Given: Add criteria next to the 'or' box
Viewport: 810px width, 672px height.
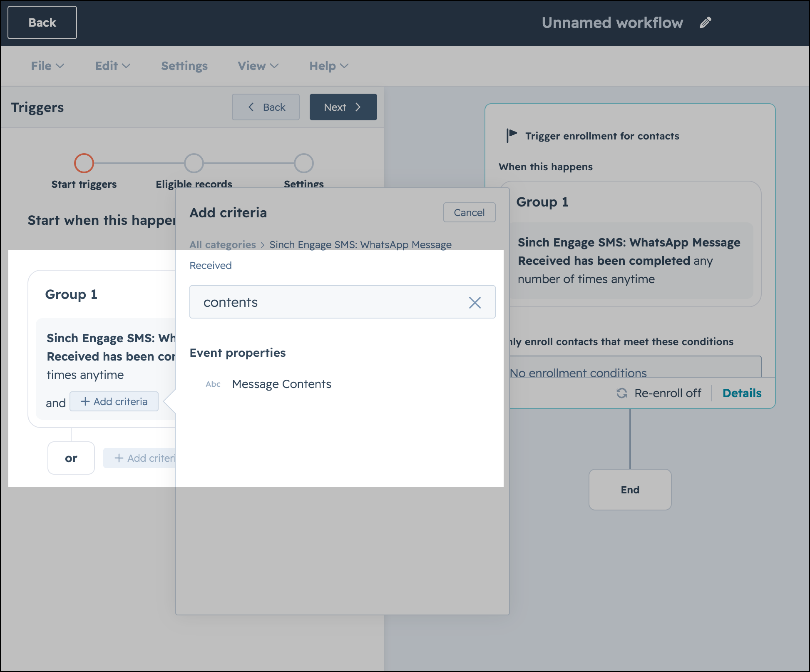Looking at the screenshot, I should point(140,458).
